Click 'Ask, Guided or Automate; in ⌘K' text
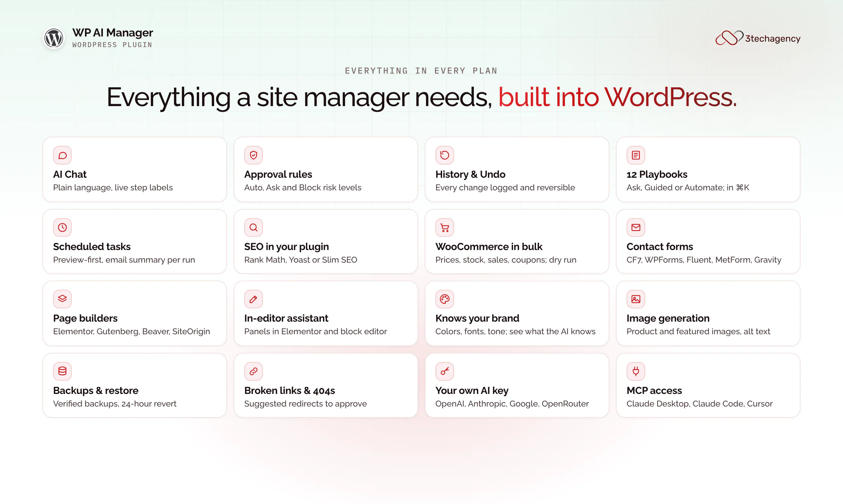This screenshot has height=504, width=843. click(688, 187)
